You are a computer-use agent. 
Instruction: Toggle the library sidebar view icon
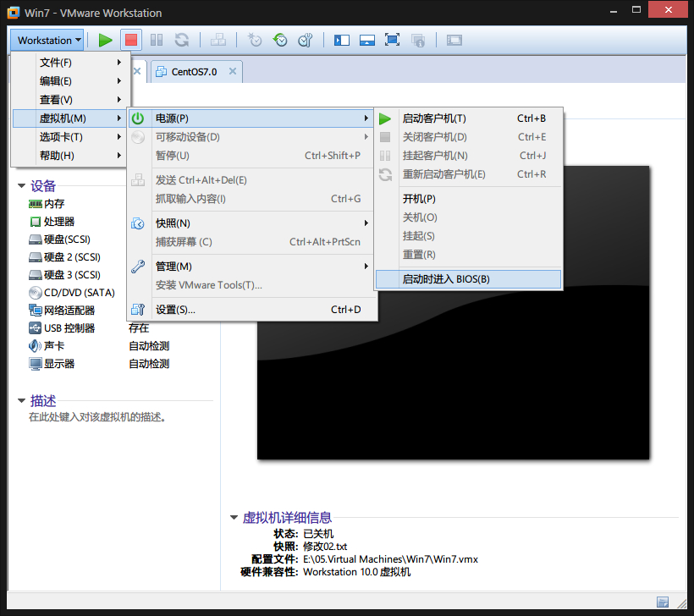(342, 41)
